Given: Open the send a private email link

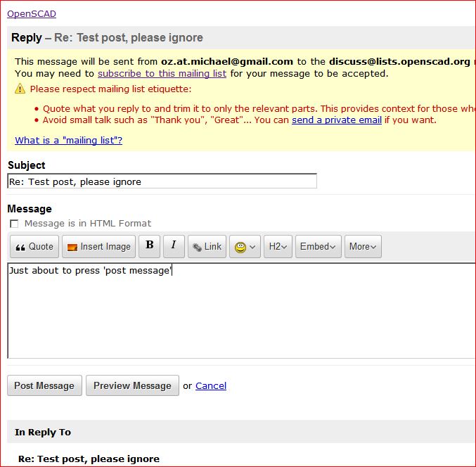Looking at the screenshot, I should click(337, 120).
